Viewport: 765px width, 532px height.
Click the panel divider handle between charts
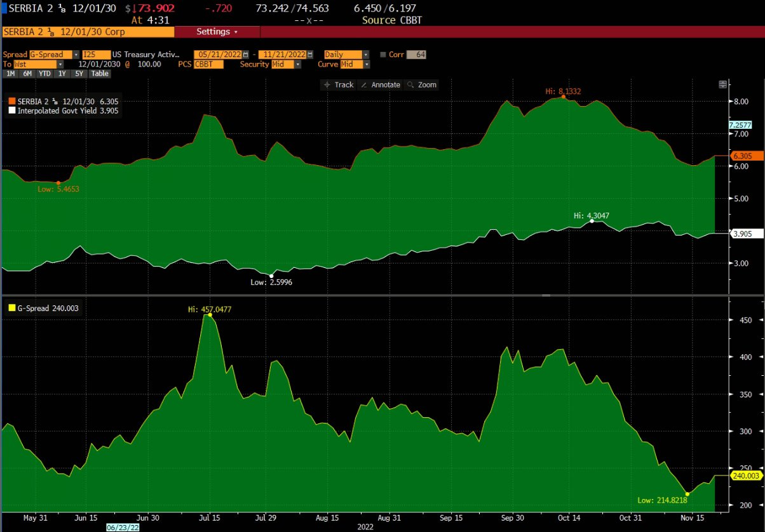point(545,295)
